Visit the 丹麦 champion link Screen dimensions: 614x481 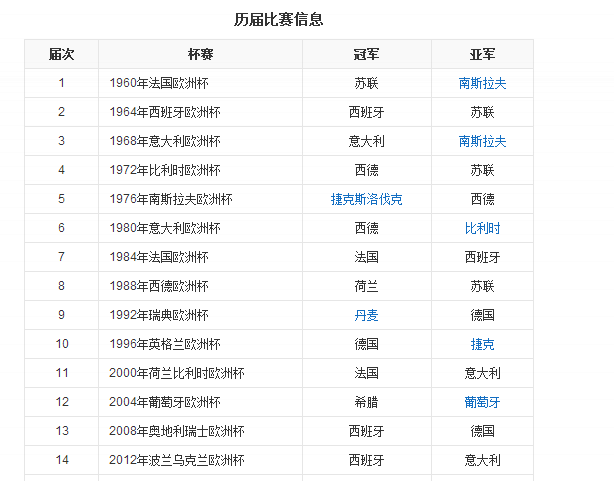point(367,315)
